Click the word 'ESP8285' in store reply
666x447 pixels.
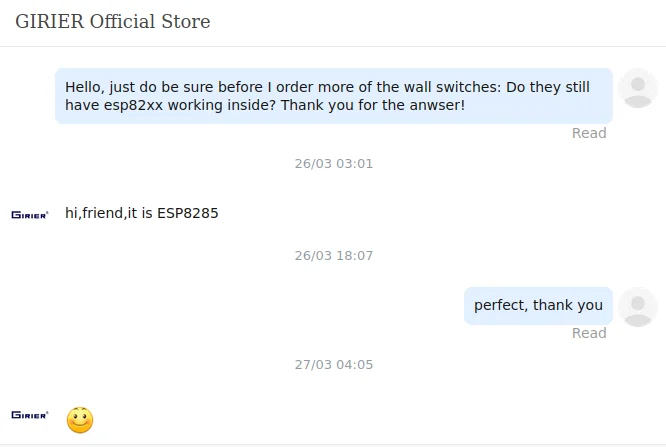pyautogui.click(x=187, y=213)
